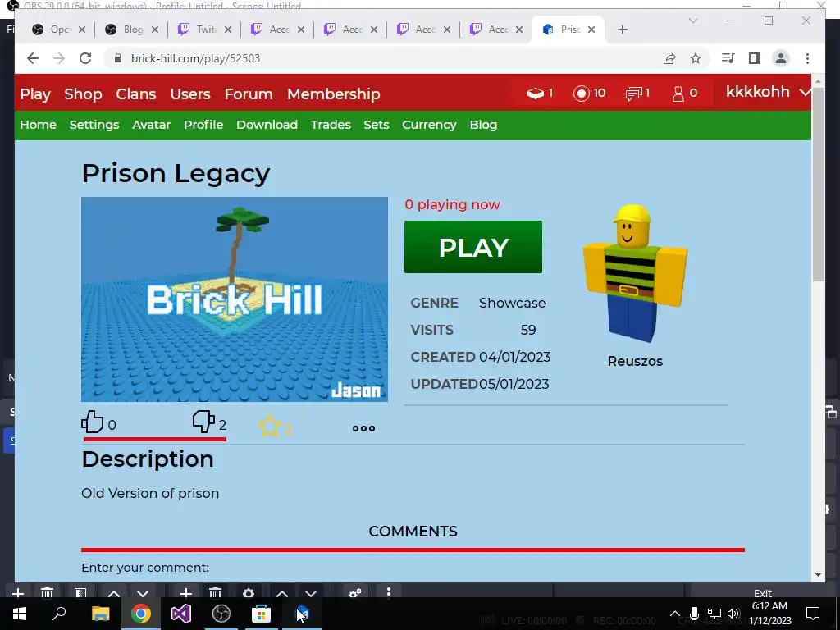The height and width of the screenshot is (630, 840).
Task: Click the thumbs down dislike icon
Action: point(203,422)
